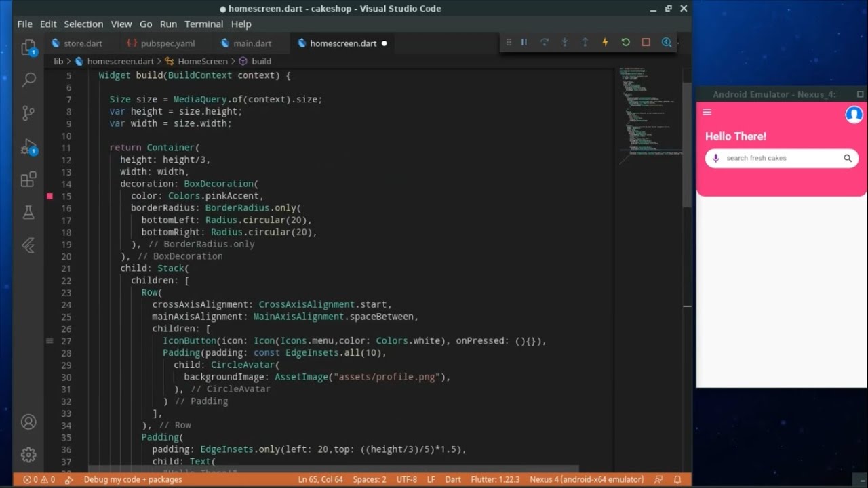Switch to the pubspec.yaml tab

(x=167, y=43)
